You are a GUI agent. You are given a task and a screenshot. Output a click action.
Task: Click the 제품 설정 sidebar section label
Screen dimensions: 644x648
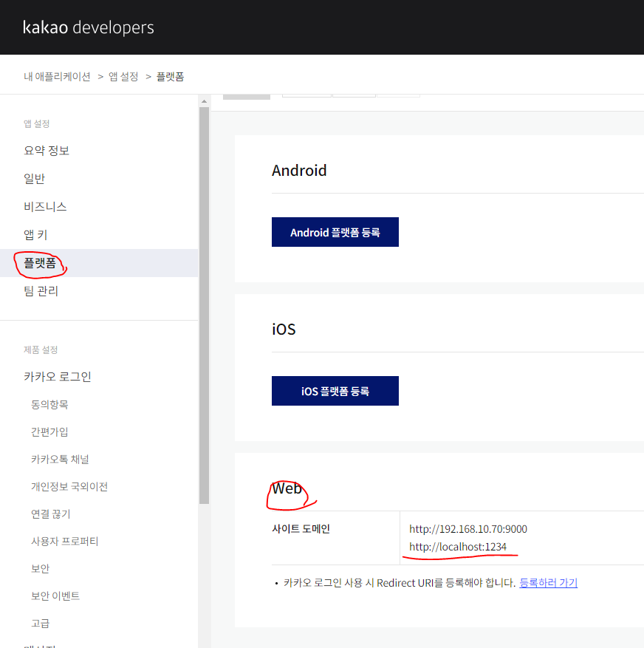tap(41, 349)
